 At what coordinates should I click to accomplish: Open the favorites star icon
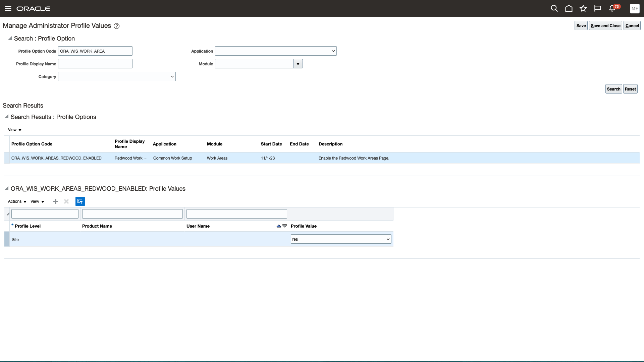pos(583,8)
